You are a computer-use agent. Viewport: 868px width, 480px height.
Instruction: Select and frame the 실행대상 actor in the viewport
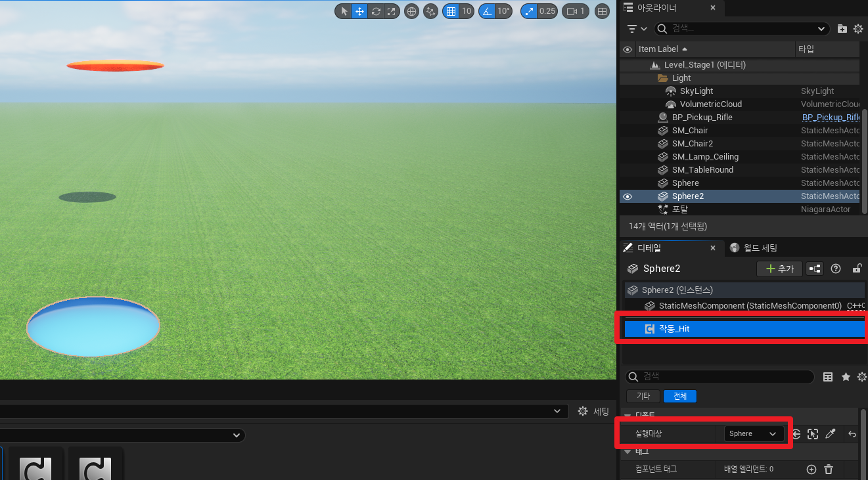pyautogui.click(x=813, y=434)
